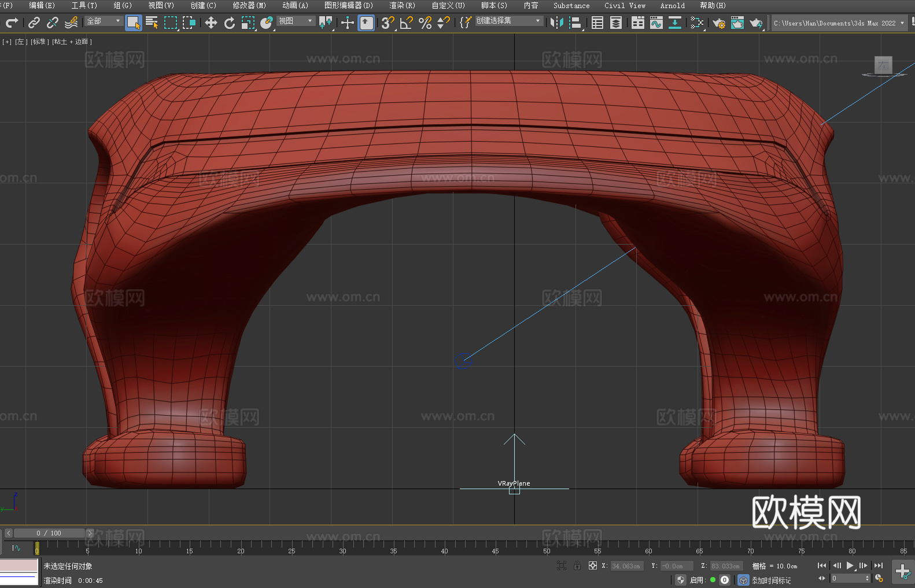Click the Mirror tool icon

(557, 23)
